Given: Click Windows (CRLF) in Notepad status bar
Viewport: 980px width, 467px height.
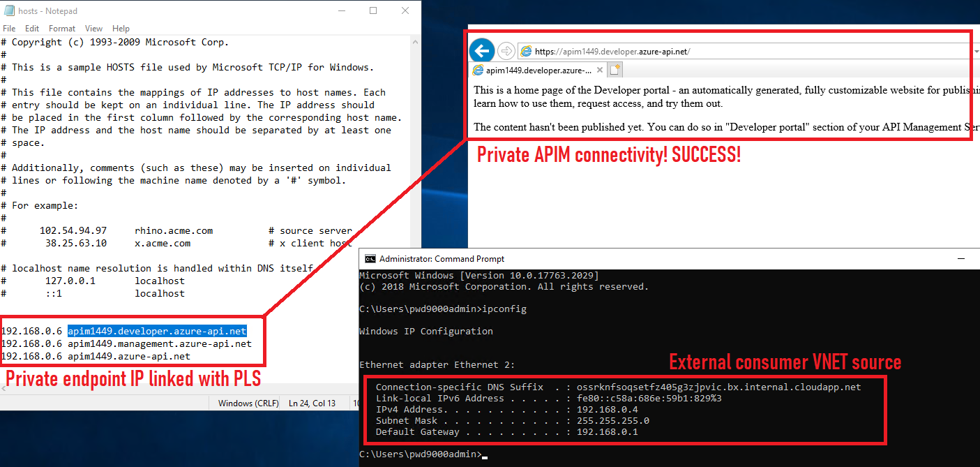Looking at the screenshot, I should (x=248, y=403).
